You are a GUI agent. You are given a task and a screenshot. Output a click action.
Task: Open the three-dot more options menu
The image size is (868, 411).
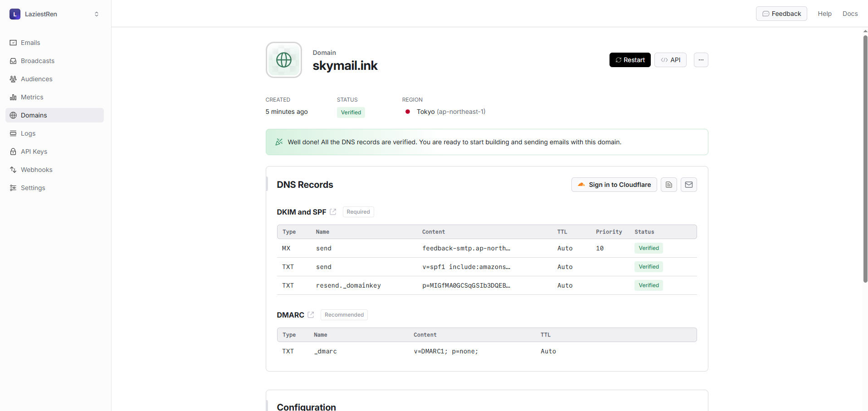[x=701, y=60]
